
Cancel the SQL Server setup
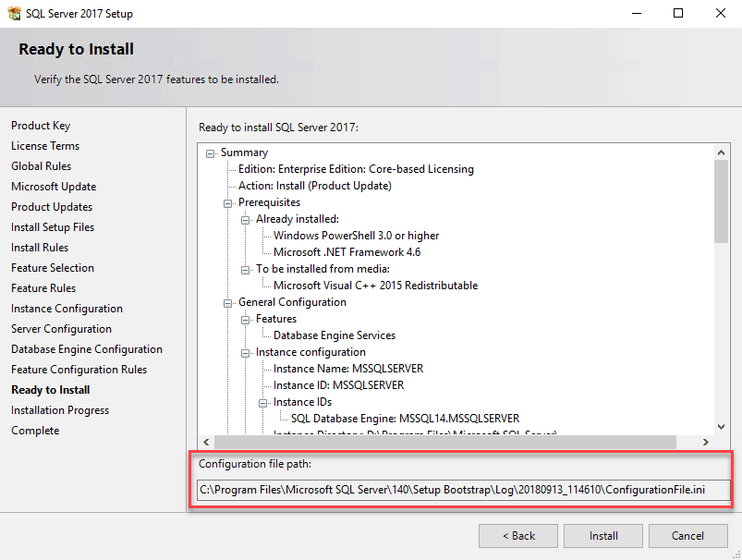[688, 536]
